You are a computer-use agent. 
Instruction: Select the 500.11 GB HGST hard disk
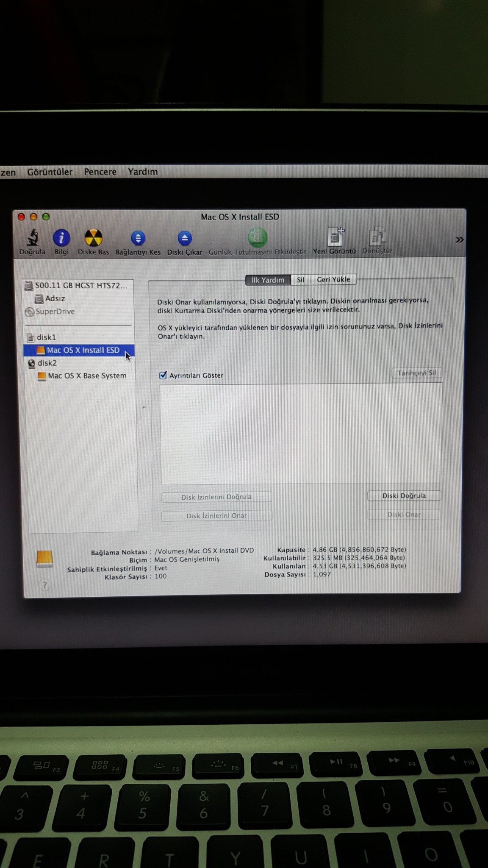pyautogui.click(x=78, y=286)
